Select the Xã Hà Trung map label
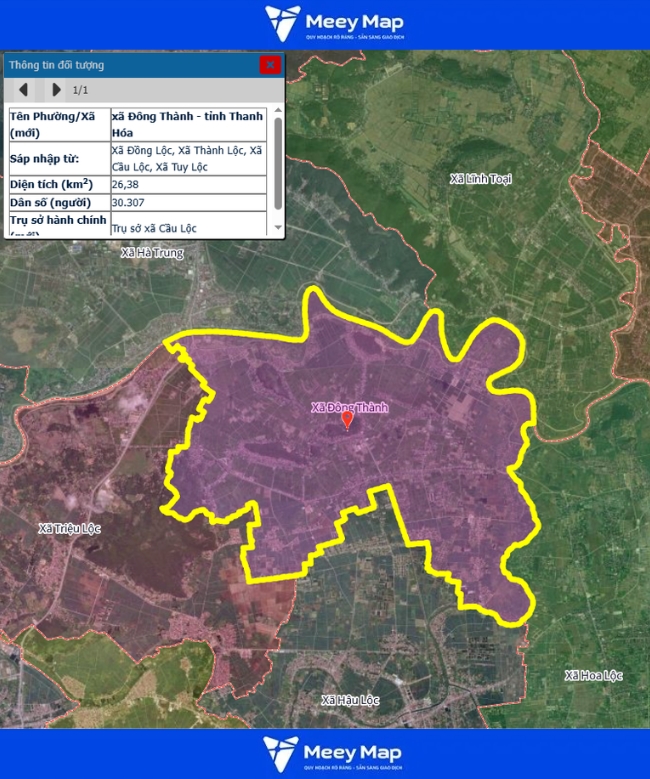Viewport: 650px width, 779px height. coord(152,254)
